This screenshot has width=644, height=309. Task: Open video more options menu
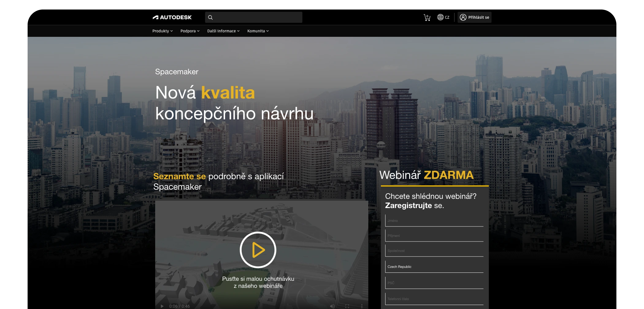pos(362,306)
